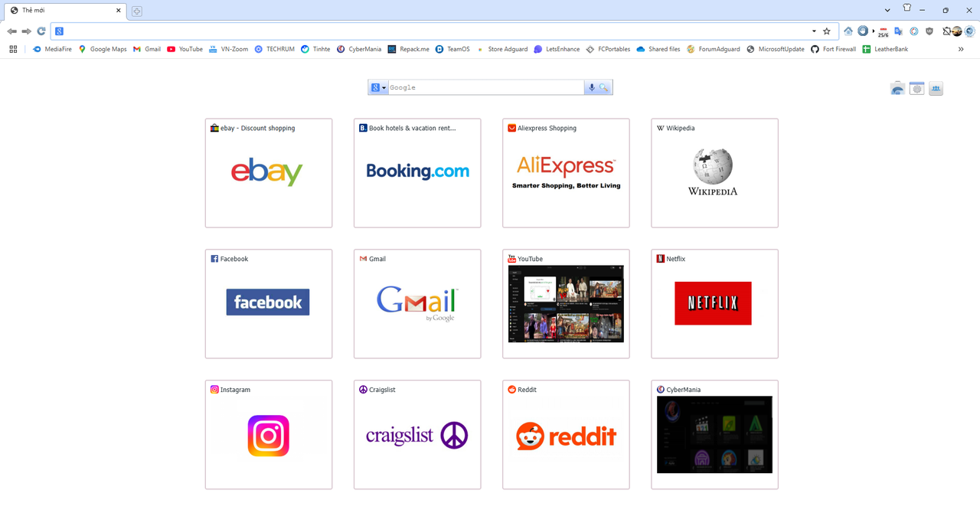980x526 pixels.
Task: Reload the page with refresh icon
Action: click(41, 31)
